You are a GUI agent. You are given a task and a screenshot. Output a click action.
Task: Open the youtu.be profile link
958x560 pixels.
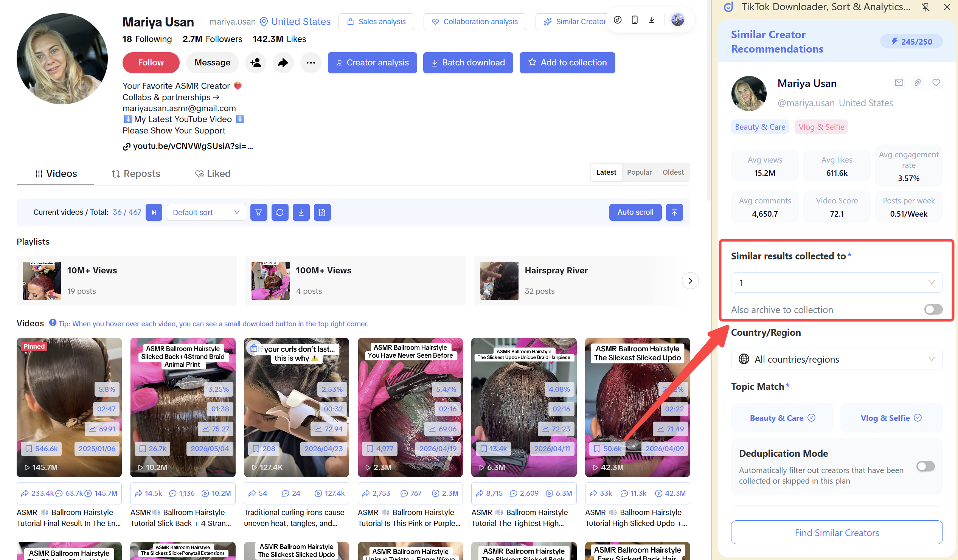coord(193,146)
